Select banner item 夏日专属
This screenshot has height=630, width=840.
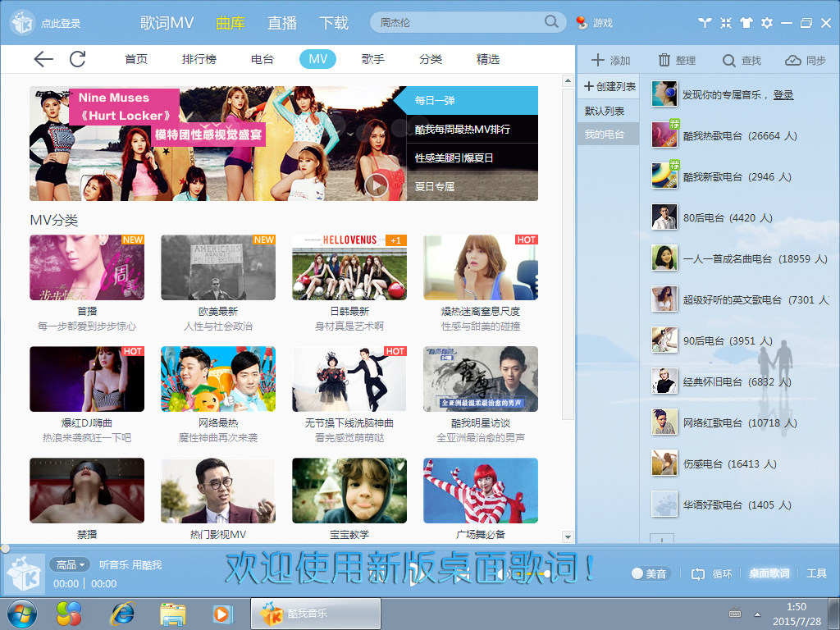click(x=472, y=186)
